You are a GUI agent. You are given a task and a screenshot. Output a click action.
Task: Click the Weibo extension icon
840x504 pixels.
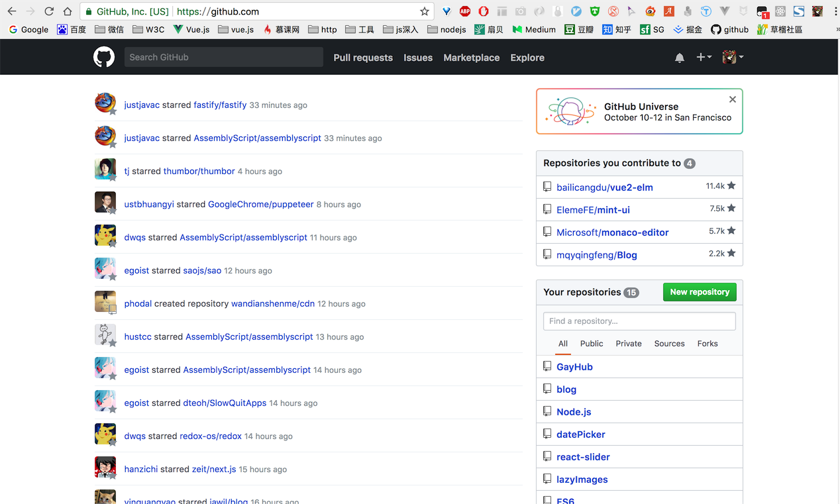coord(651,11)
